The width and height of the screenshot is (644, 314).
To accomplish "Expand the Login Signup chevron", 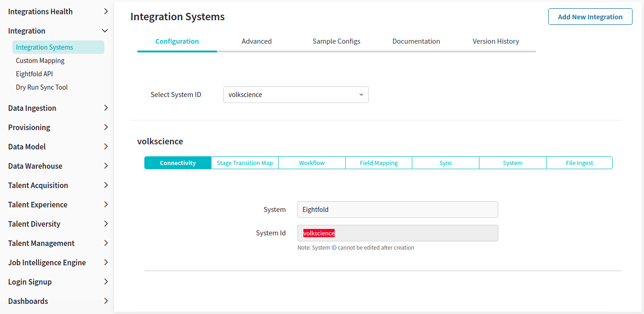I will click(106, 282).
